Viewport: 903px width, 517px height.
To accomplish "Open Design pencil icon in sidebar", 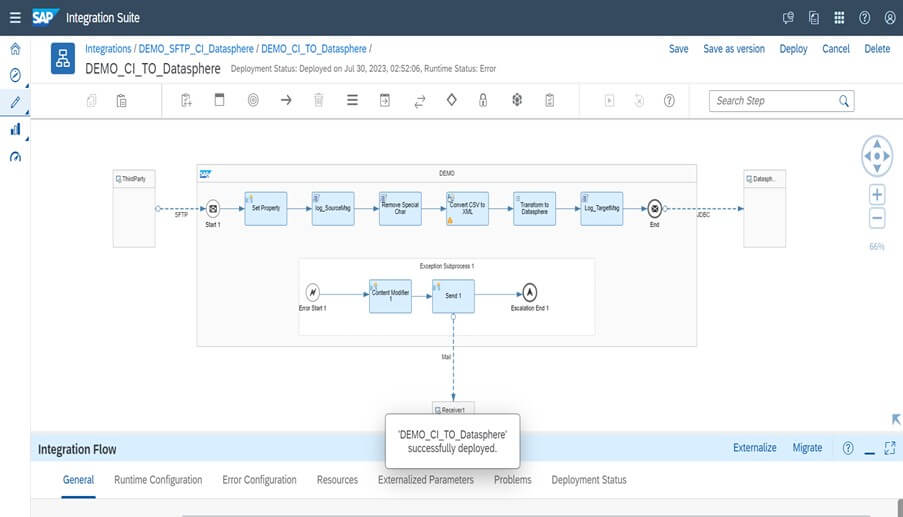I will [x=16, y=102].
